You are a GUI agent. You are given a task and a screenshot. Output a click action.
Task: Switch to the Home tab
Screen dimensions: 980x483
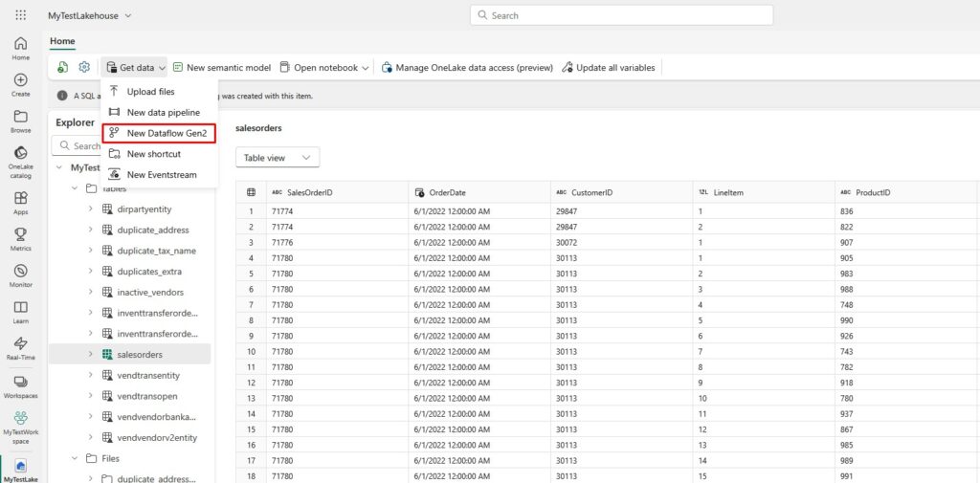(x=62, y=41)
